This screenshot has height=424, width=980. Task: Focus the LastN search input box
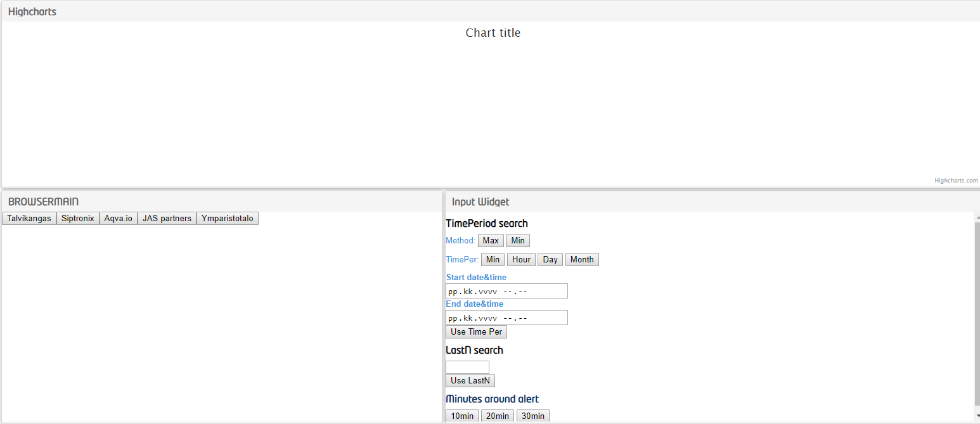click(467, 368)
